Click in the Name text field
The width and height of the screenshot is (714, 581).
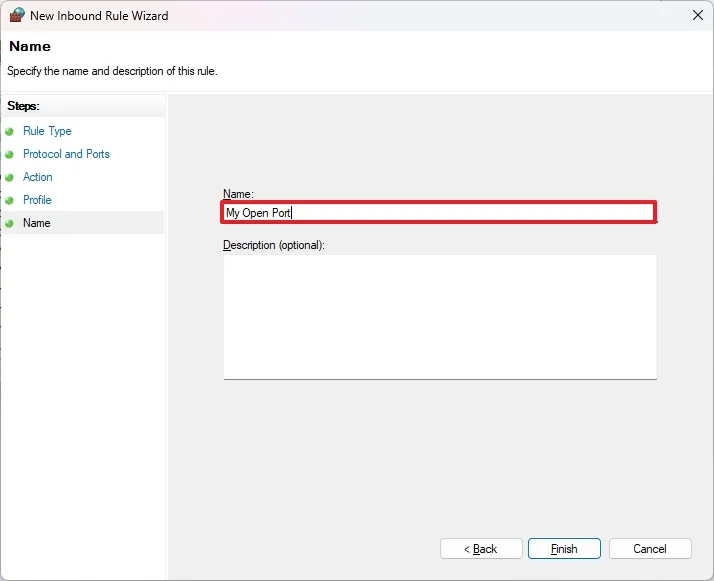tap(440, 212)
